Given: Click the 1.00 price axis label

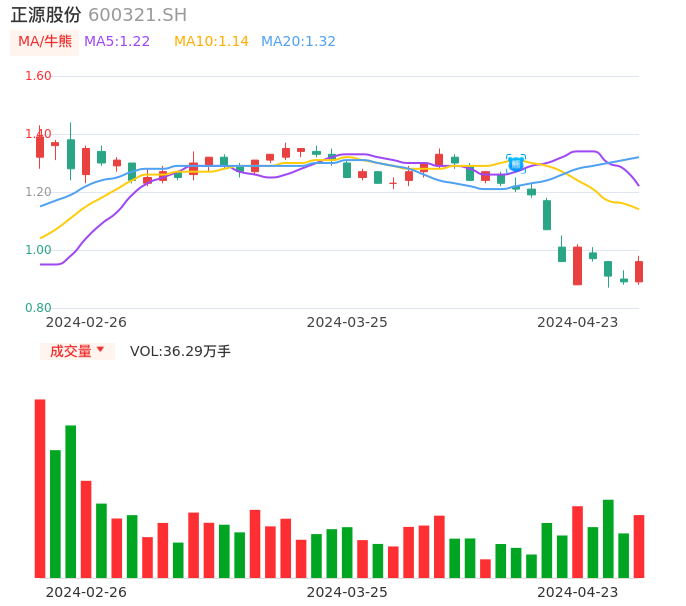Looking at the screenshot, I should click(38, 250).
